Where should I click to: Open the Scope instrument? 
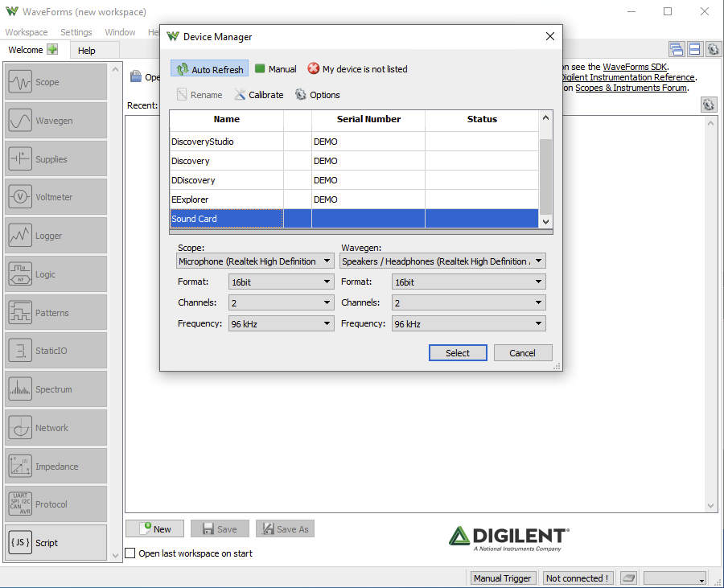56,82
